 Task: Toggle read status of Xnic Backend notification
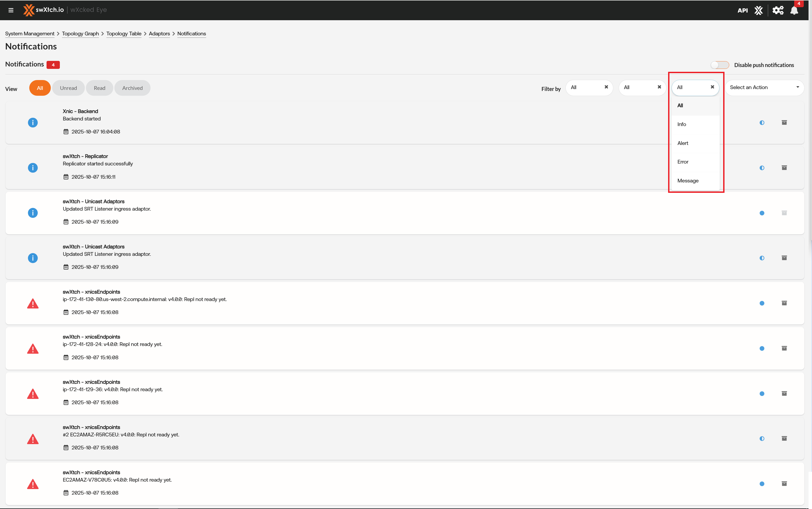762,123
